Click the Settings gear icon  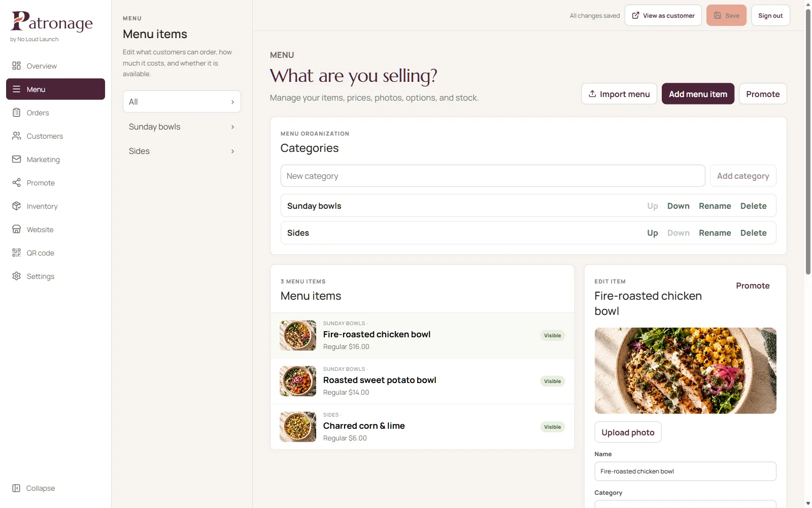(x=16, y=276)
